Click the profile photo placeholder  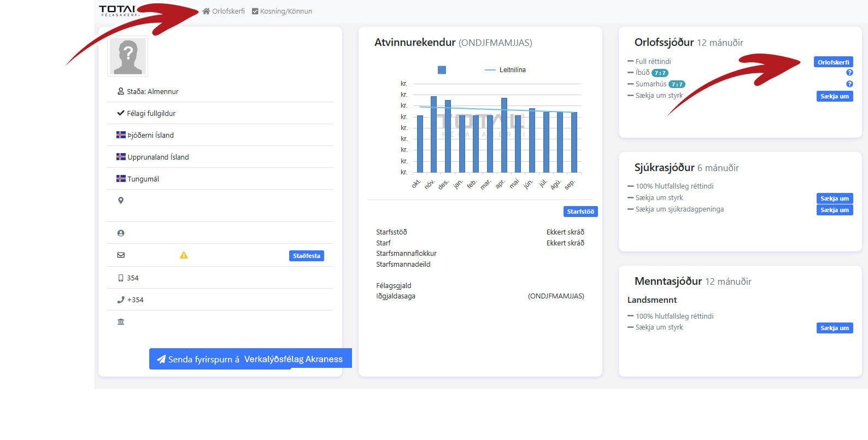pos(128,56)
